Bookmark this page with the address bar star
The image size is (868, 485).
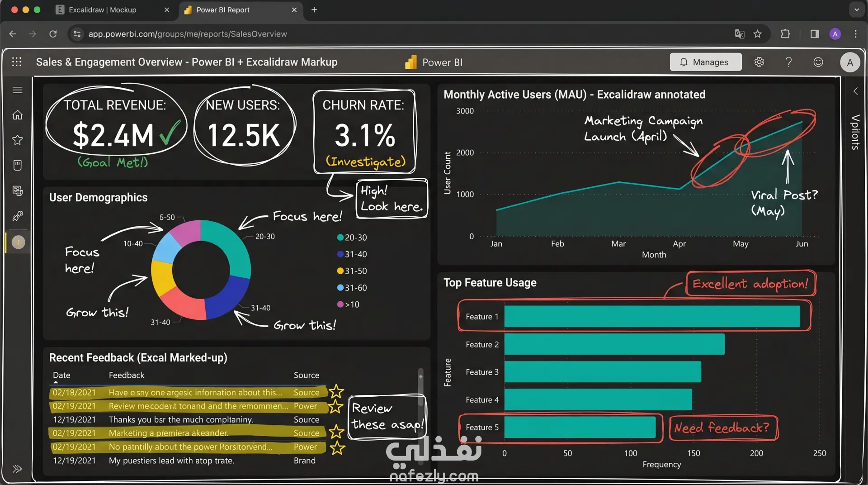[x=758, y=34]
